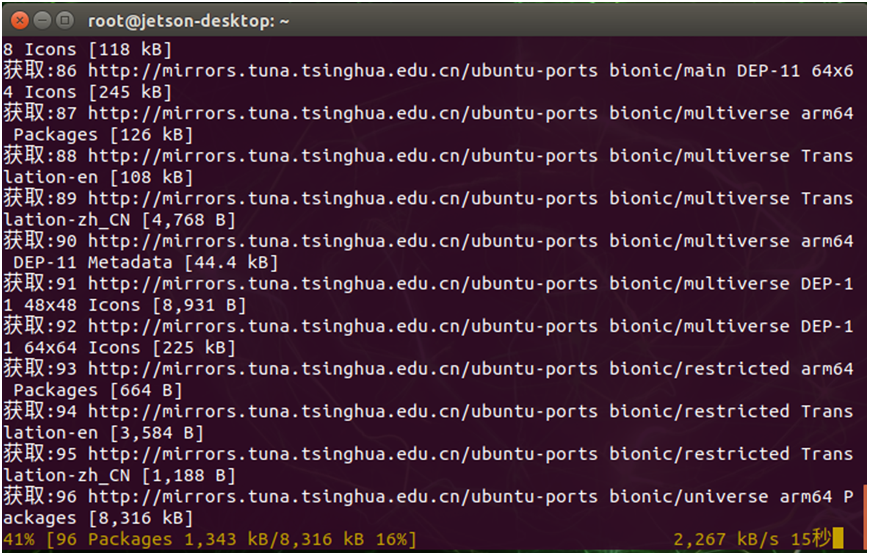Click the text lation-zh_CN [1,188 B]
Viewport: 869px width, 555px height.
pyautogui.click(x=119, y=476)
